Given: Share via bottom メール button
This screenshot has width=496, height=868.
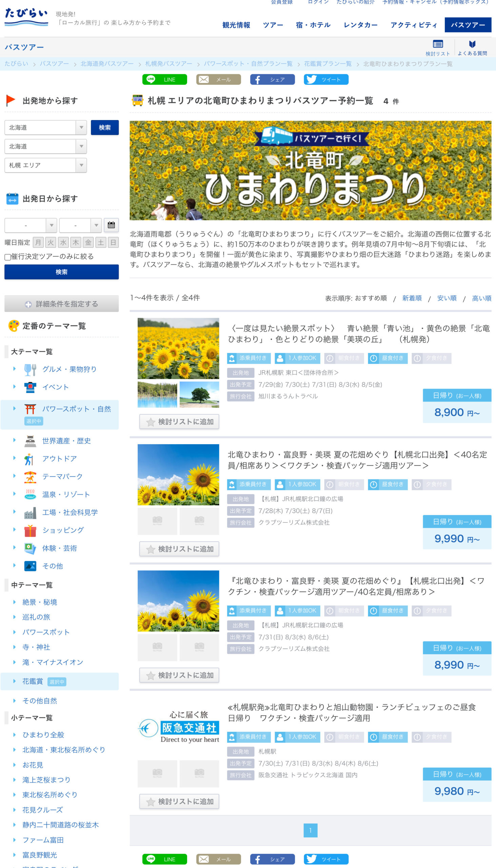Looking at the screenshot, I should [218, 859].
